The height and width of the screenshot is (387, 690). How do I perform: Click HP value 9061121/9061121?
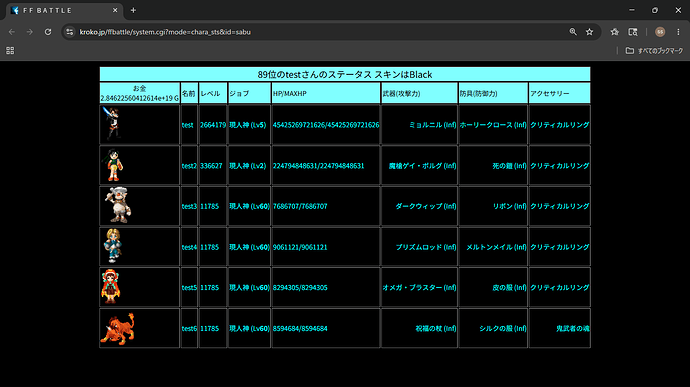pyautogui.click(x=300, y=247)
